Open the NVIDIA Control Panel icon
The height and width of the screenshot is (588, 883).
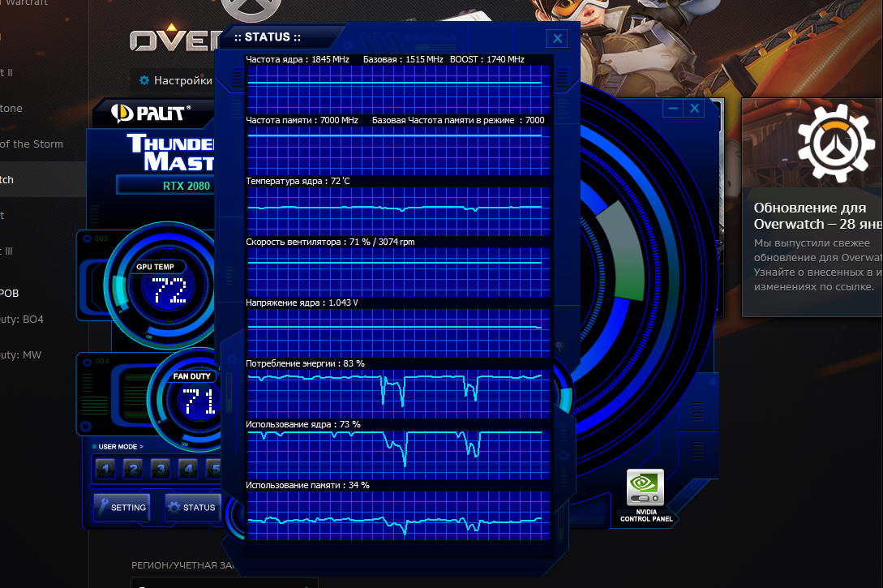(645, 487)
